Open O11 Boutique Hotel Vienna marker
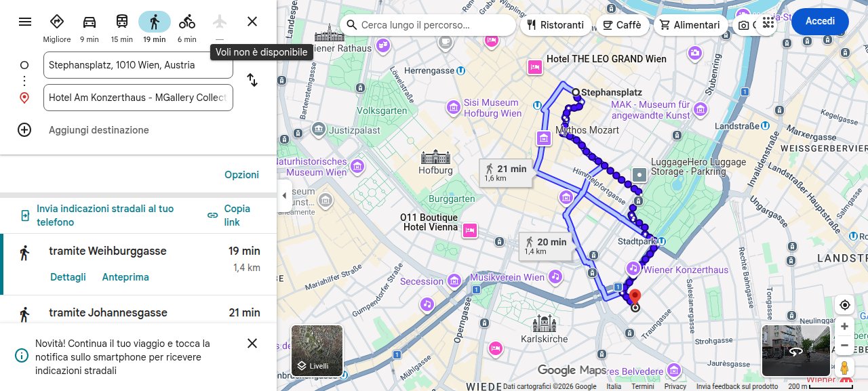Screen dimensions: 868x391 point(469,230)
